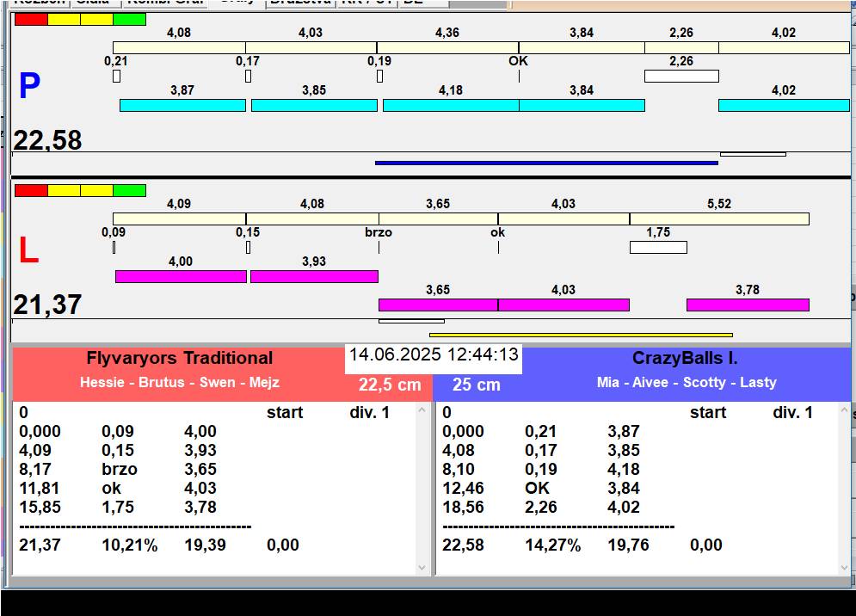
Task: Select the white 1,75 changeover box in lane L
Action: point(658,248)
